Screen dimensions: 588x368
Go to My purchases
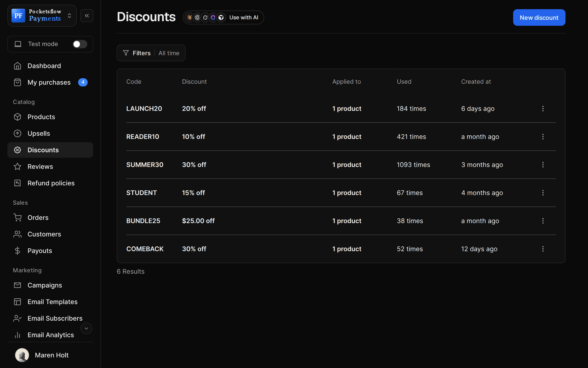pyautogui.click(x=50, y=83)
